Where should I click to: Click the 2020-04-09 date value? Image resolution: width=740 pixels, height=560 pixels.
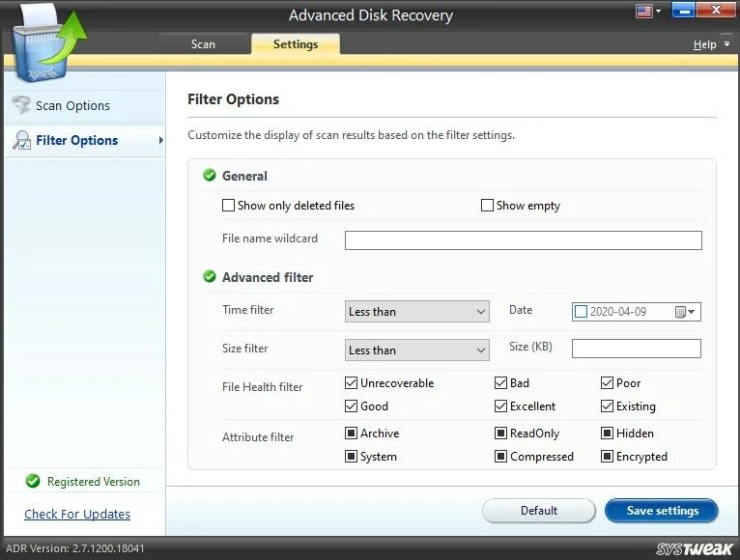point(617,312)
